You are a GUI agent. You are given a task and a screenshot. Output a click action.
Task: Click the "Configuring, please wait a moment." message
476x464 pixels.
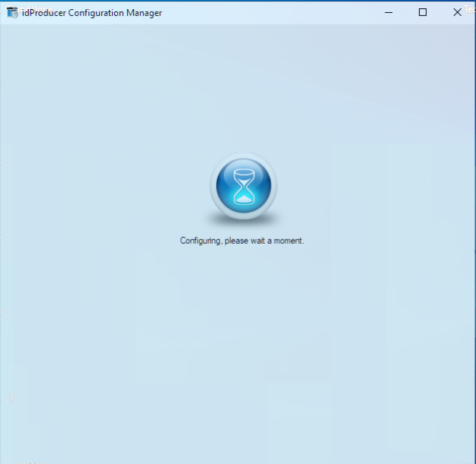coord(242,241)
